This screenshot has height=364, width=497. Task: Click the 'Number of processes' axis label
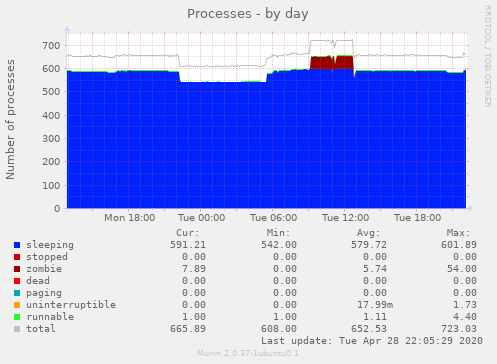10,120
